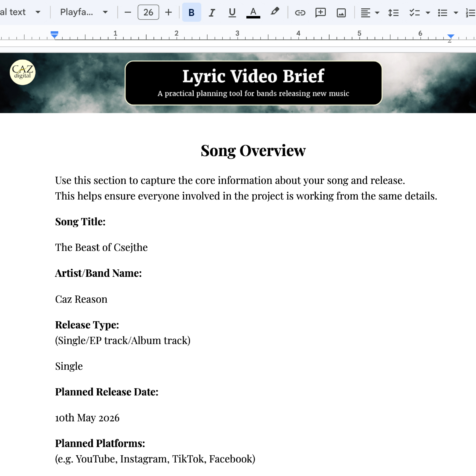Click the font size input field
476x476 pixels.
(x=148, y=12)
